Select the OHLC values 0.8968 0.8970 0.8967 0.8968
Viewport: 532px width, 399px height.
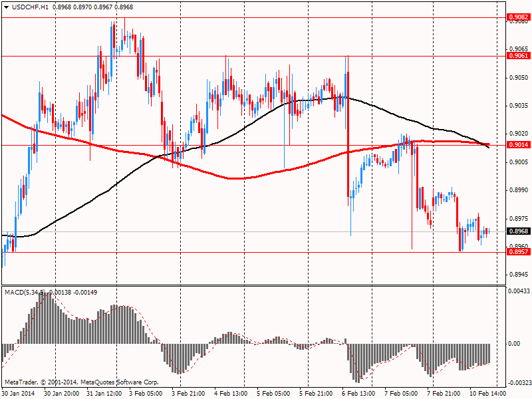pyautogui.click(x=93, y=7)
